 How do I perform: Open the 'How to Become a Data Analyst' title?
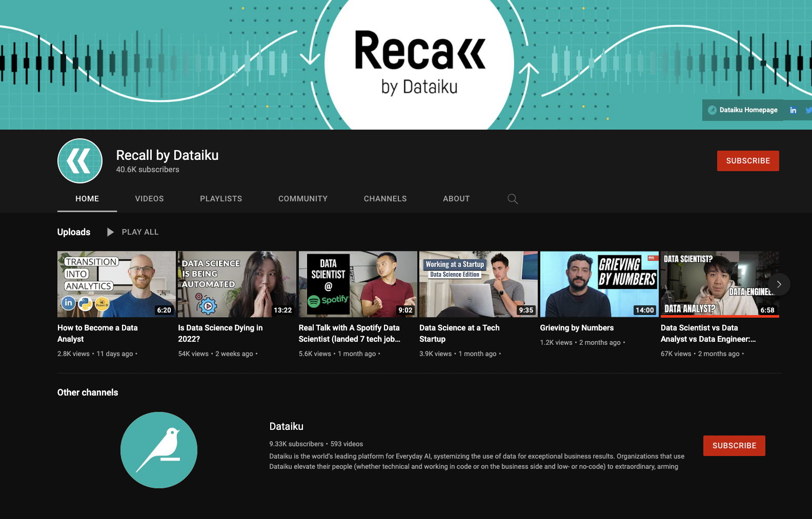tap(97, 334)
